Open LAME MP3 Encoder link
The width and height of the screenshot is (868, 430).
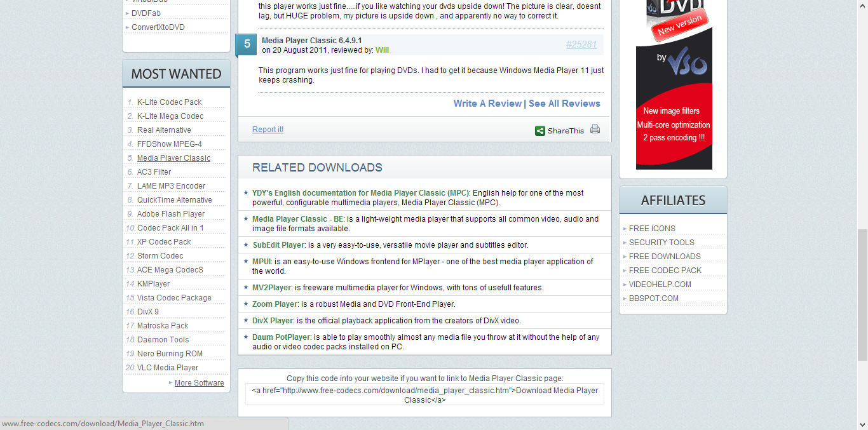[x=171, y=186]
